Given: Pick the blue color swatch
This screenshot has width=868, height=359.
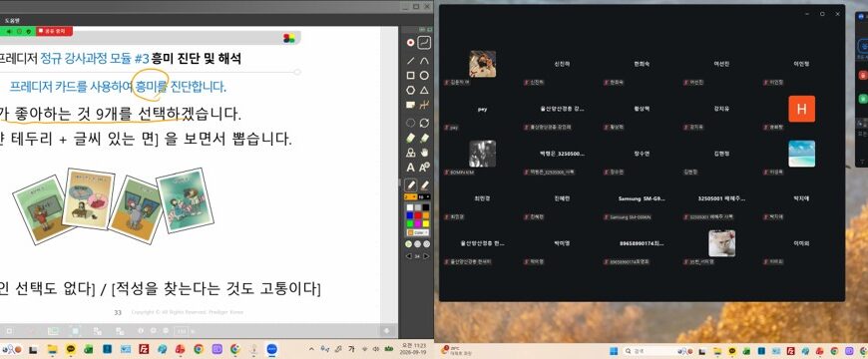Looking at the screenshot, I should click(410, 215).
